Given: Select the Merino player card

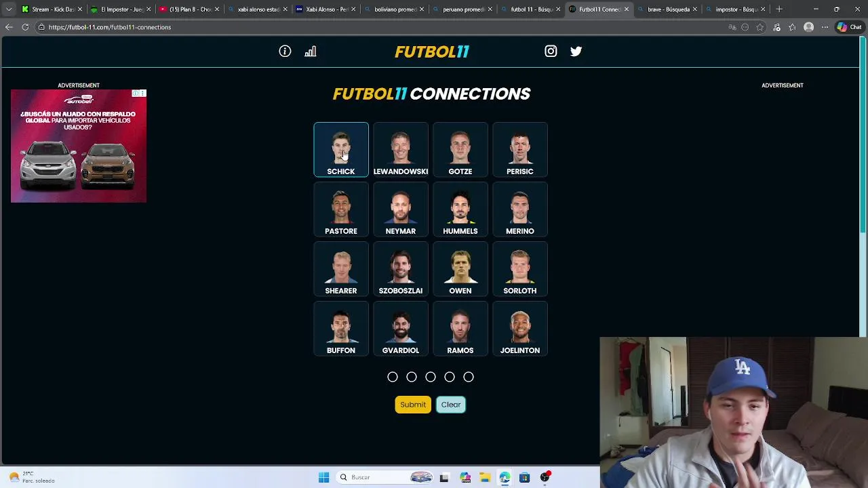Looking at the screenshot, I should coord(520,209).
